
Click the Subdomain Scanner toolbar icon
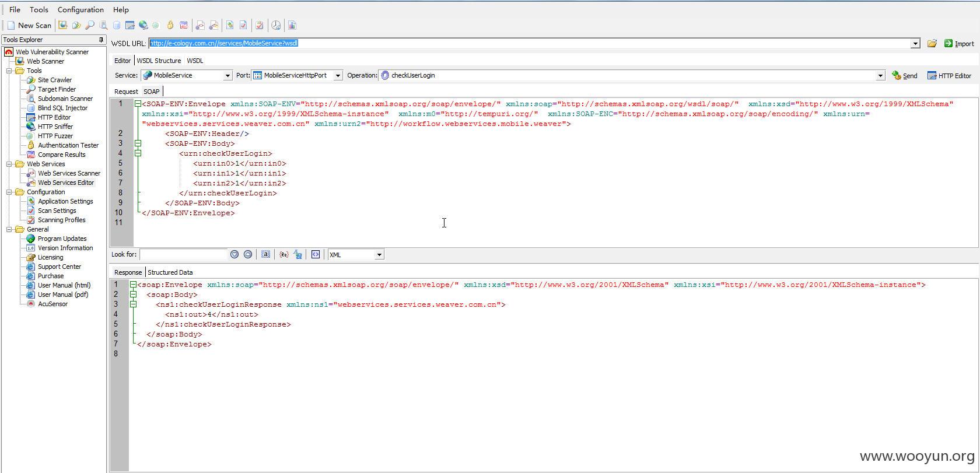coord(103,25)
